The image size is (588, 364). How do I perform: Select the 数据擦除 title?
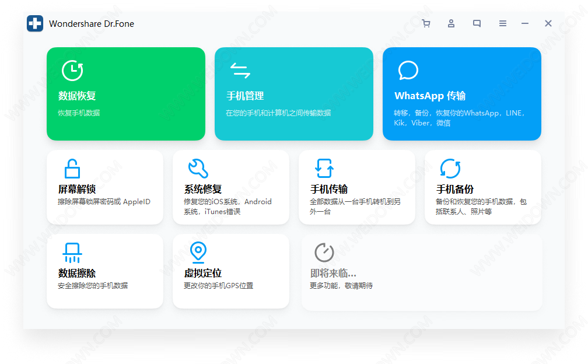click(x=77, y=273)
